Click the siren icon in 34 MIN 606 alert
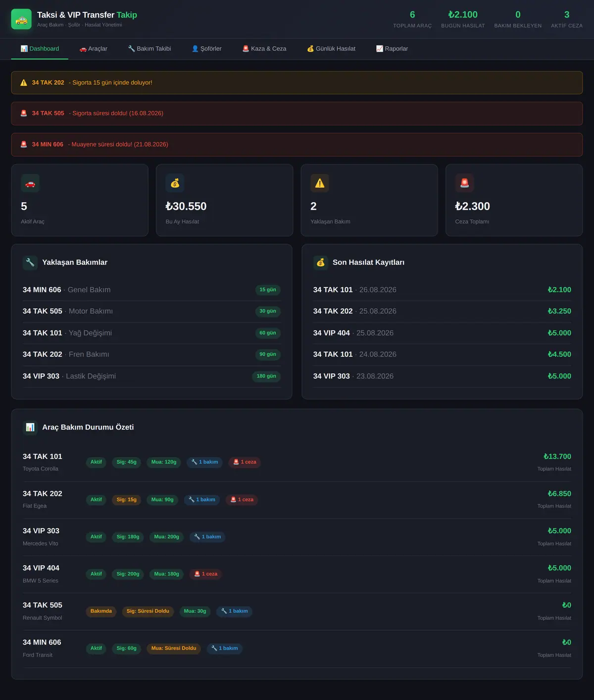The height and width of the screenshot is (700, 594). (24, 144)
